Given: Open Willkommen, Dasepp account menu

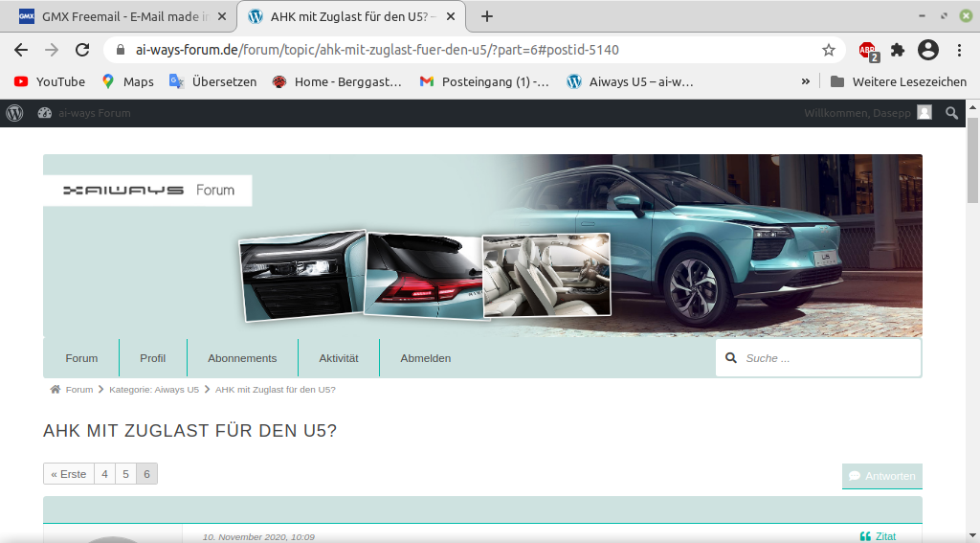Looking at the screenshot, I should (x=867, y=113).
